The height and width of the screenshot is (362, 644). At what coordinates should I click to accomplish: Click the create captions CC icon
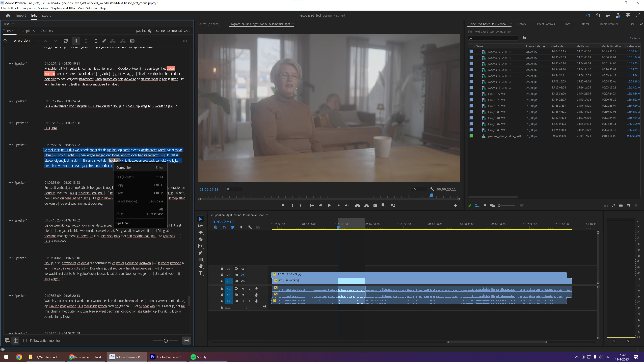pyautogui.click(x=132, y=41)
